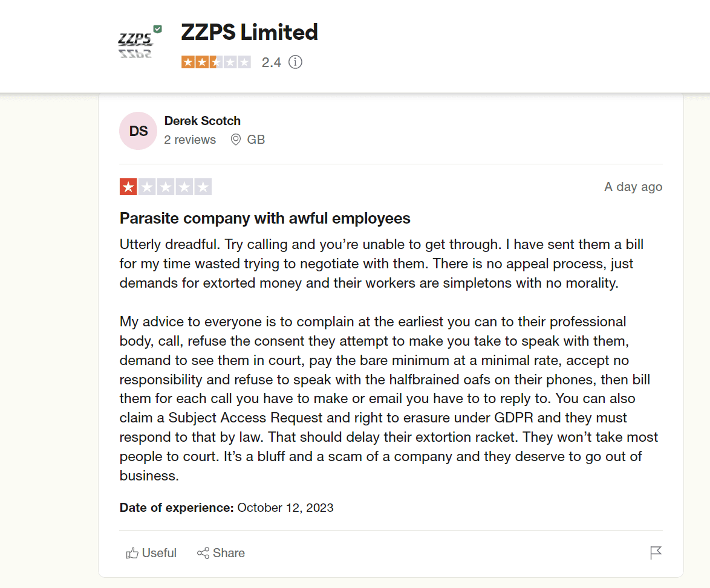This screenshot has height=588, width=710.
Task: Click the thumbs-up Useful icon
Action: [132, 553]
